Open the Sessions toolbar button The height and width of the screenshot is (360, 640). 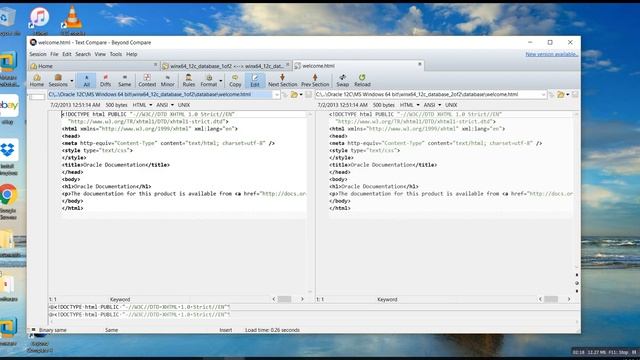coord(58,80)
